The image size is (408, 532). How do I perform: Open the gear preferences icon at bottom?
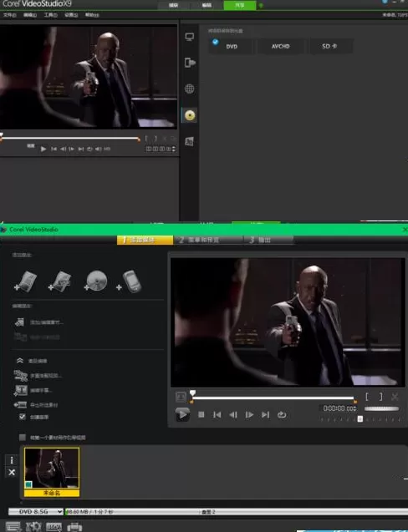[x=33, y=526]
